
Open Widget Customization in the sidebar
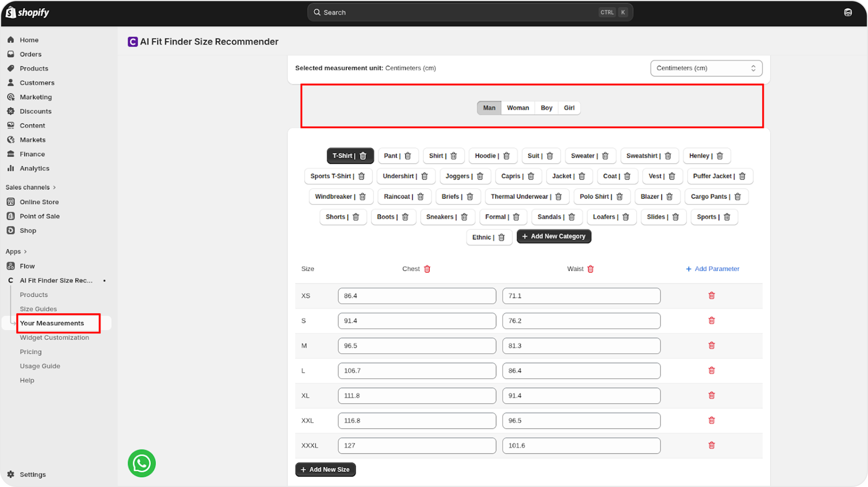[54, 337]
